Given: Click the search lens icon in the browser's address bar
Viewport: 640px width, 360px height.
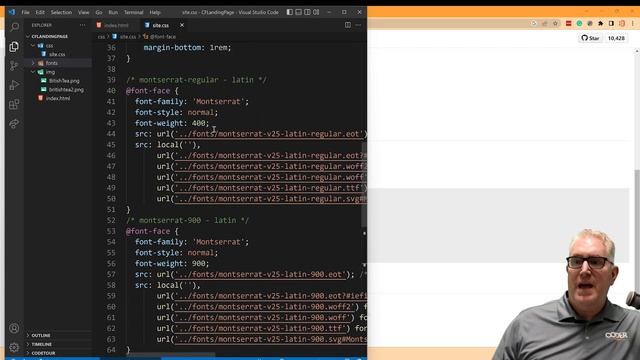Looking at the screenshot, I should (x=534, y=24).
